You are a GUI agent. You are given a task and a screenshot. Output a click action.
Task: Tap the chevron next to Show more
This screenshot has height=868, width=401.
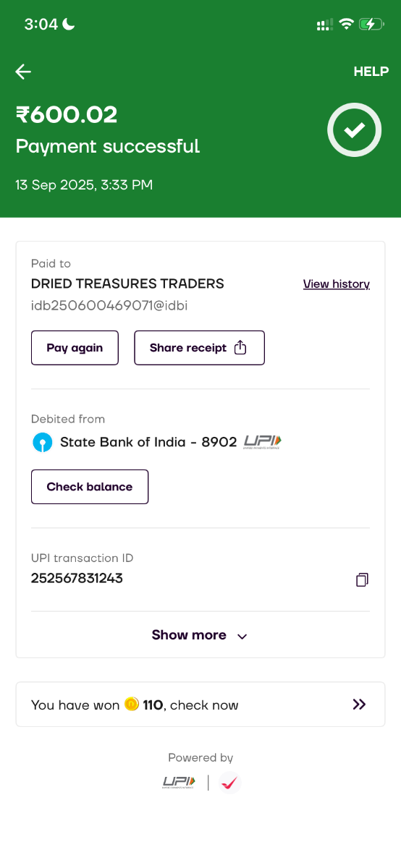242,637
